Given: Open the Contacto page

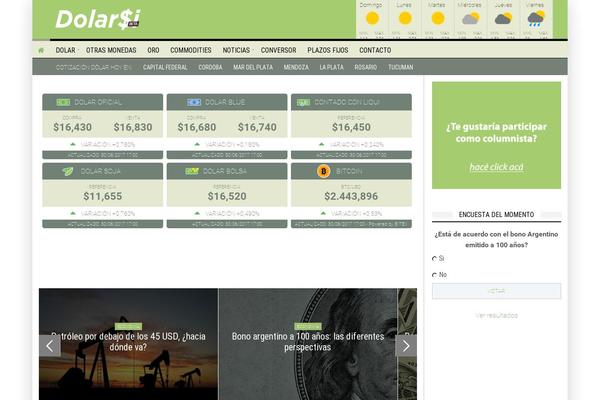Looking at the screenshot, I should (x=375, y=50).
